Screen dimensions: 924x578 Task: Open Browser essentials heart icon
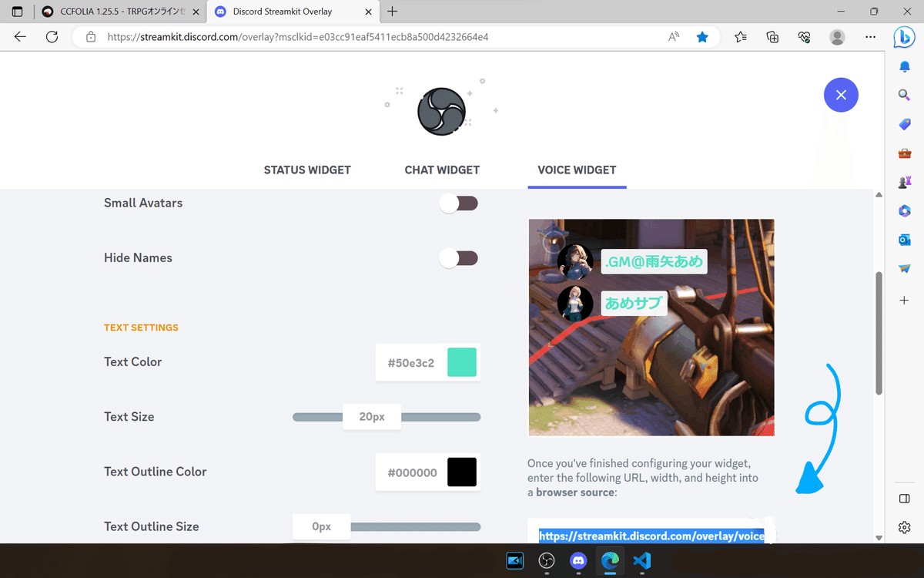click(x=805, y=37)
